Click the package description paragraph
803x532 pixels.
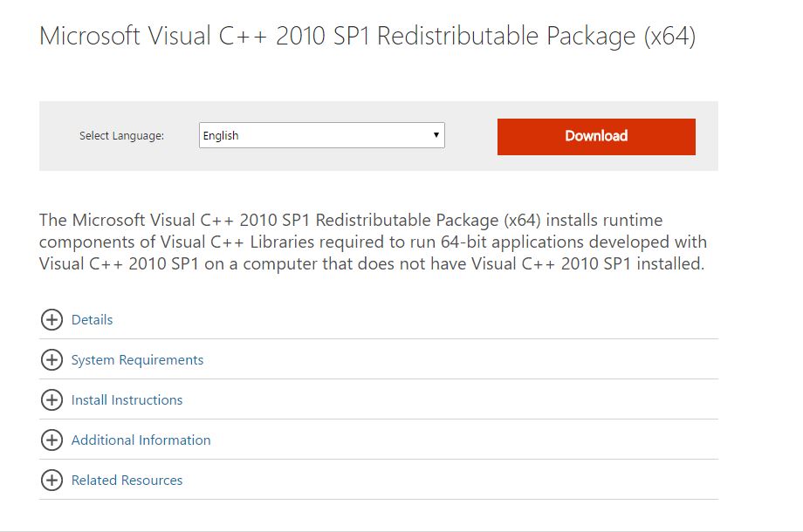click(x=373, y=242)
